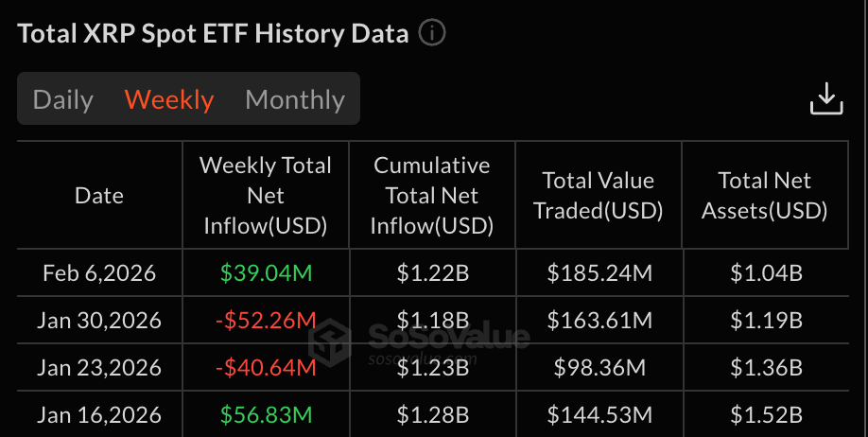Click the $56.83M weekly inflow value
The height and width of the screenshot is (437, 868).
[265, 414]
